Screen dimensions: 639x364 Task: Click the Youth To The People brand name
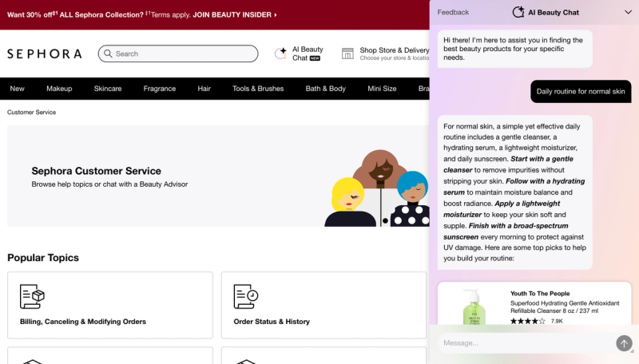click(x=540, y=293)
